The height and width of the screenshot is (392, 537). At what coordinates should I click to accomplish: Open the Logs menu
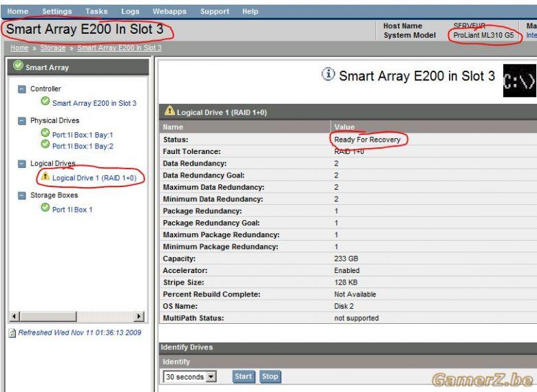click(x=130, y=11)
